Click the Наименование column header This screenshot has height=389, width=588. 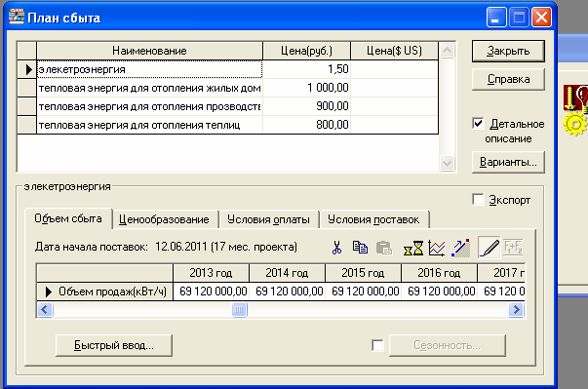(149, 51)
